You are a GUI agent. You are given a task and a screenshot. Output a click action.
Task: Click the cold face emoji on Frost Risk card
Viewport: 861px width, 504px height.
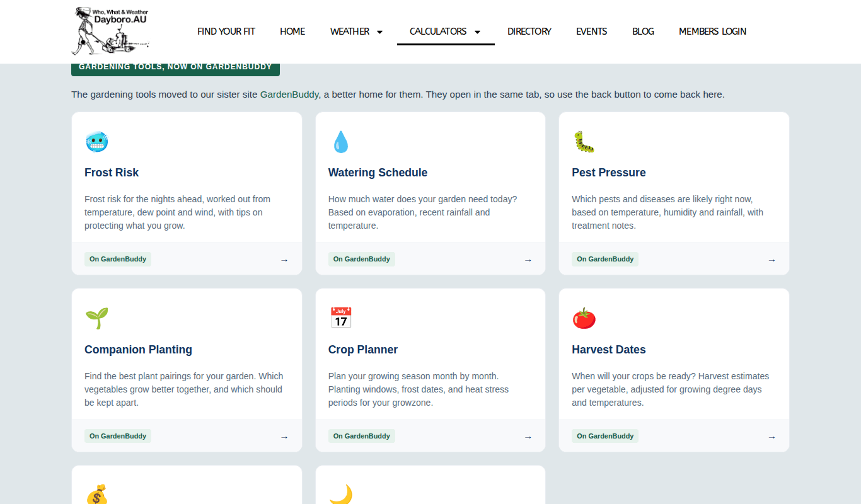point(96,142)
